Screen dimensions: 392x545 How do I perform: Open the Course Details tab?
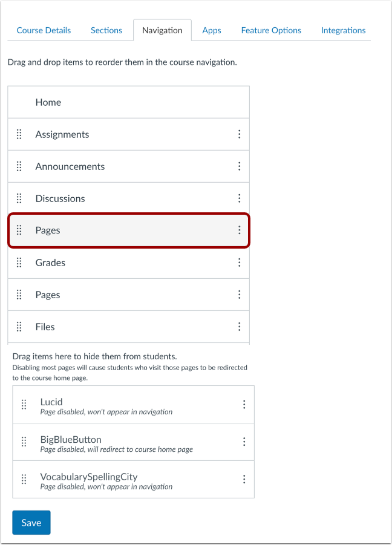coord(43,30)
